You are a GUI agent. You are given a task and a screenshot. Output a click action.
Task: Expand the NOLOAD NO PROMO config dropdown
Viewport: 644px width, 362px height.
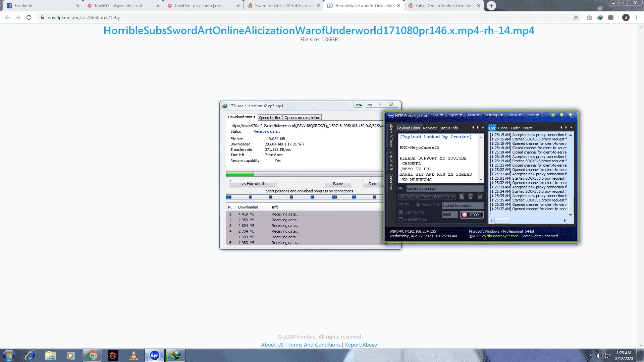(453, 197)
